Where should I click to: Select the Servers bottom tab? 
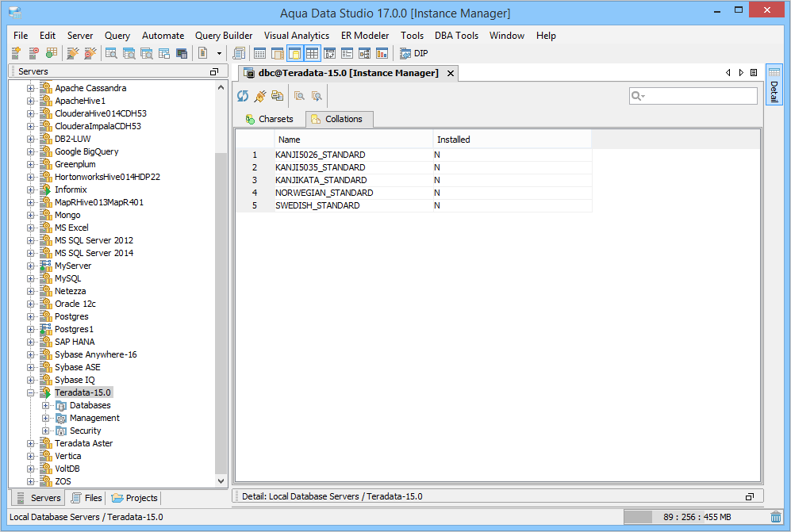point(40,498)
